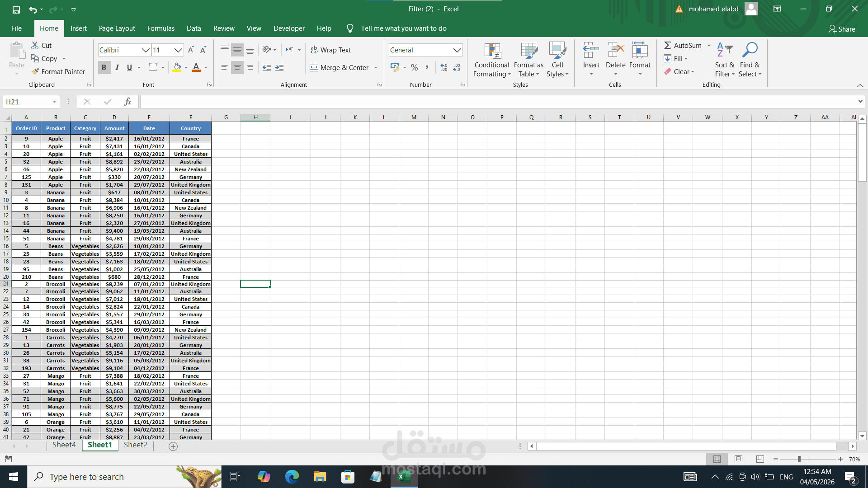Decrease indent icon in Alignment group
The height and width of the screenshot is (488, 868).
coord(267,67)
